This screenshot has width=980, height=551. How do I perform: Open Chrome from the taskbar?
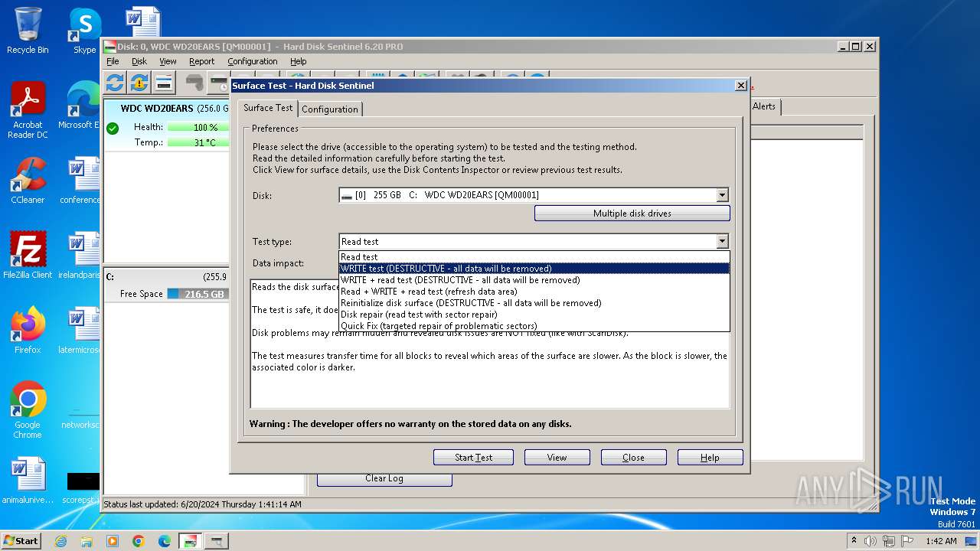139,541
